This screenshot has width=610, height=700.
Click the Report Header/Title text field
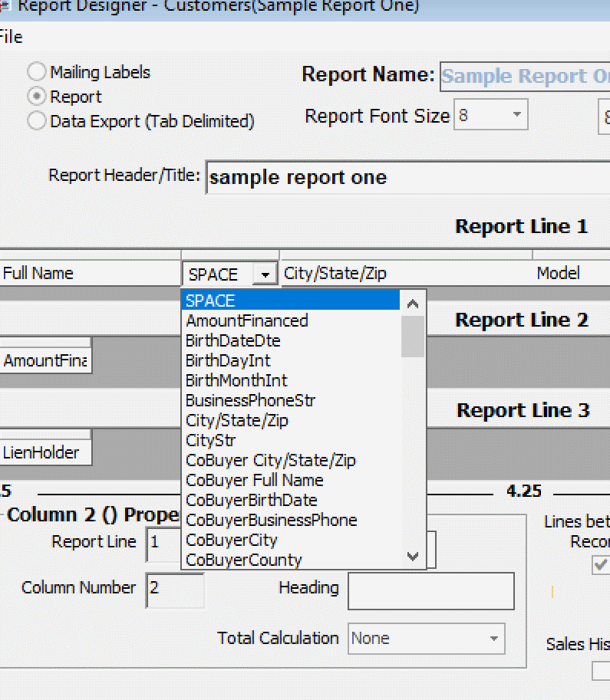[x=408, y=178]
